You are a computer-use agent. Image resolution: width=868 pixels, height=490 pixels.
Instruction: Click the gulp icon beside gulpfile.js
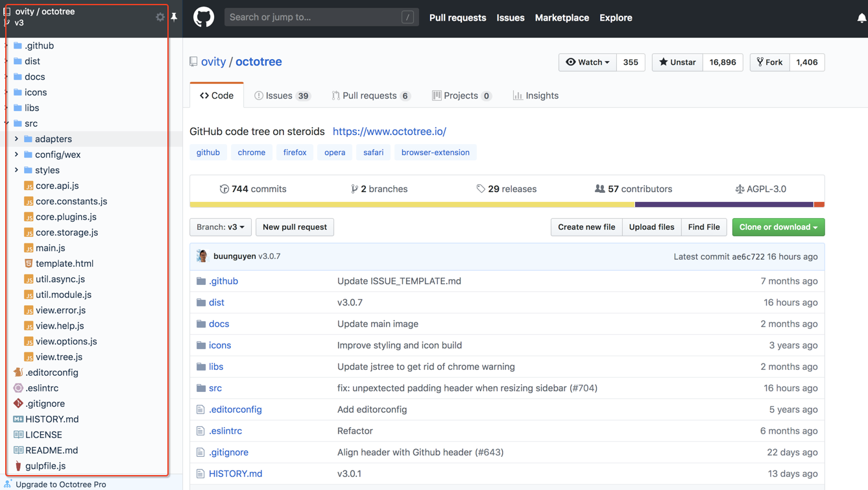[x=18, y=466]
